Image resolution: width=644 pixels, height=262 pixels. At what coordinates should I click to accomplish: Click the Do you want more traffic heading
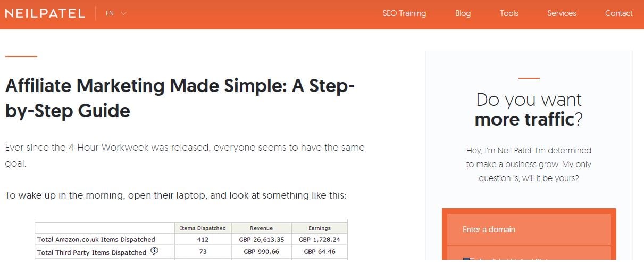pos(529,110)
